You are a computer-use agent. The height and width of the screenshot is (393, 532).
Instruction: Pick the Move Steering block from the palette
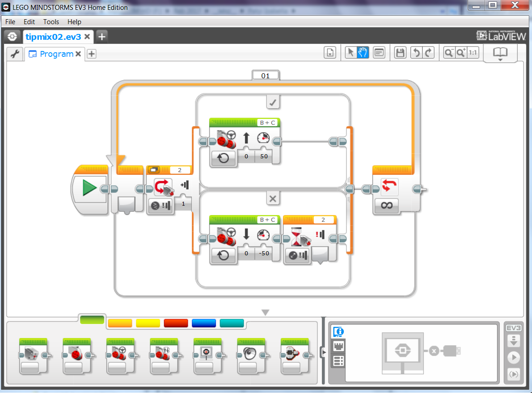[120, 356]
